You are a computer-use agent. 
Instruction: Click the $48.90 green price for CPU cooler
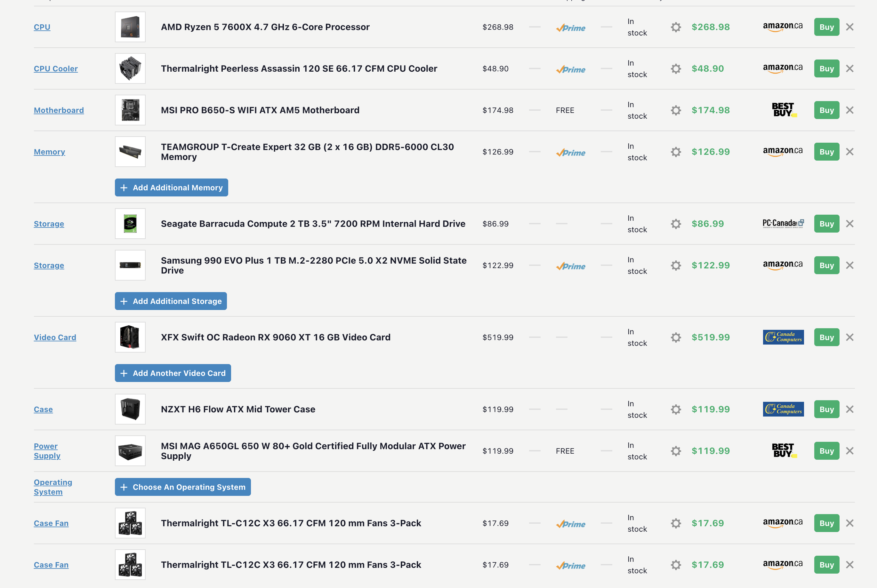(x=708, y=69)
